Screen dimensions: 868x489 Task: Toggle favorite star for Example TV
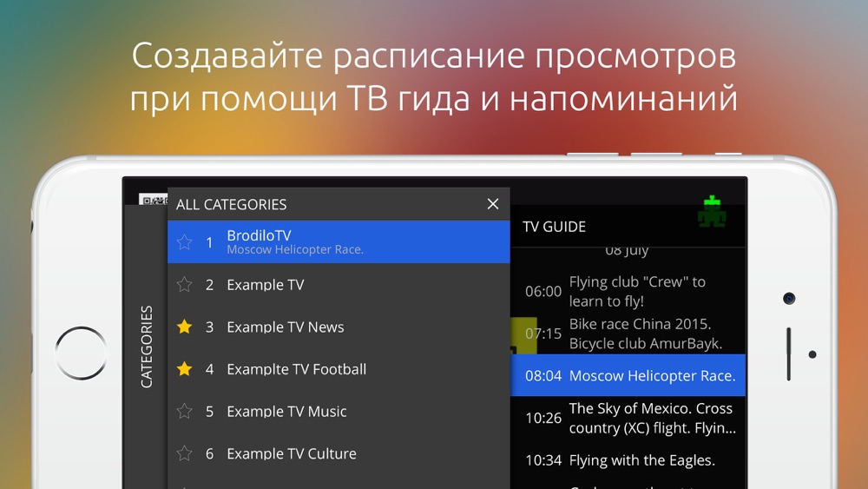(x=184, y=285)
